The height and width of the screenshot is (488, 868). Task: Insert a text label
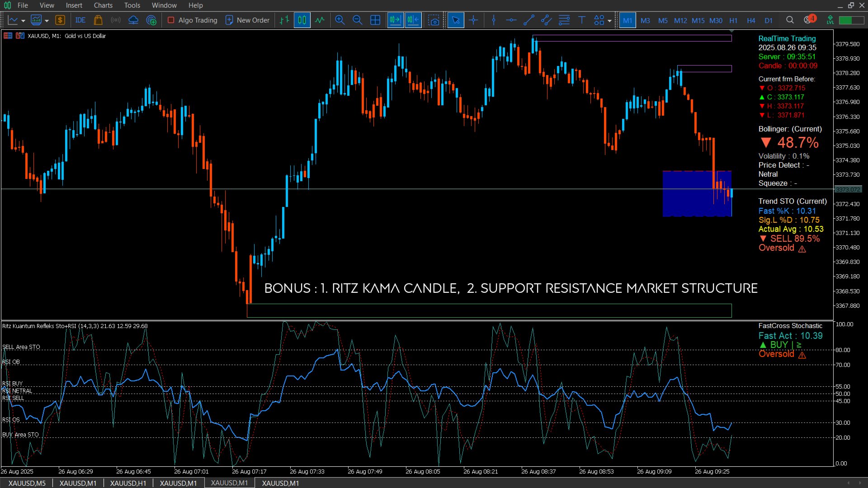[x=582, y=20]
